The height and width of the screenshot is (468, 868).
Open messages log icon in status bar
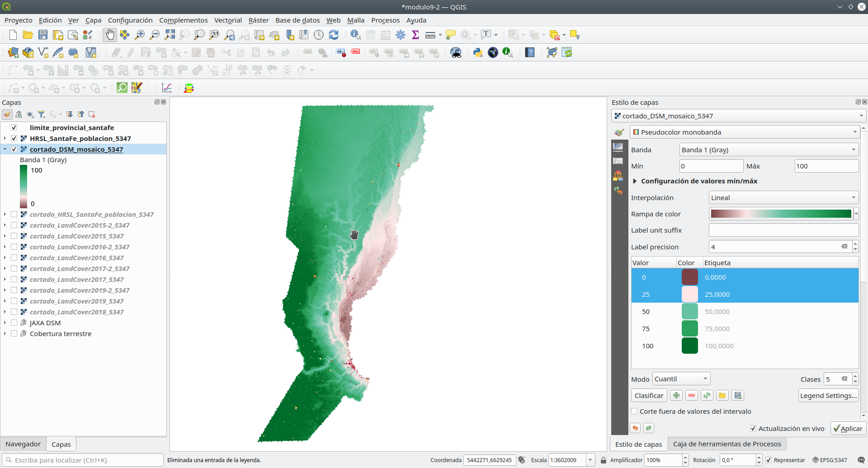tap(861, 460)
